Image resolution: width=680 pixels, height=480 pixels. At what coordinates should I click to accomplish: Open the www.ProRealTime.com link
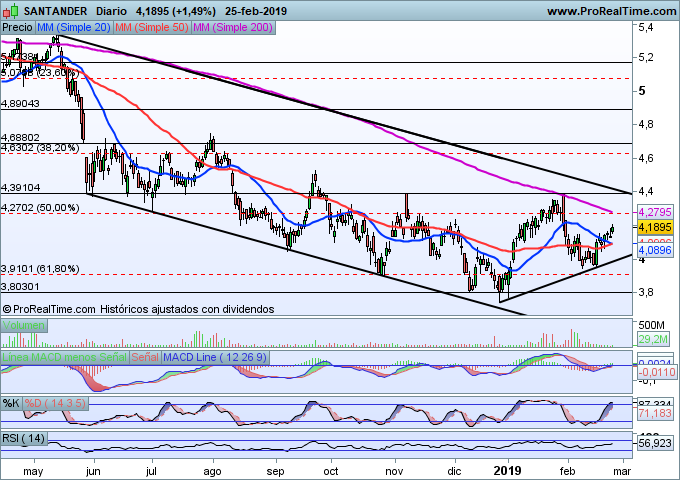point(611,11)
